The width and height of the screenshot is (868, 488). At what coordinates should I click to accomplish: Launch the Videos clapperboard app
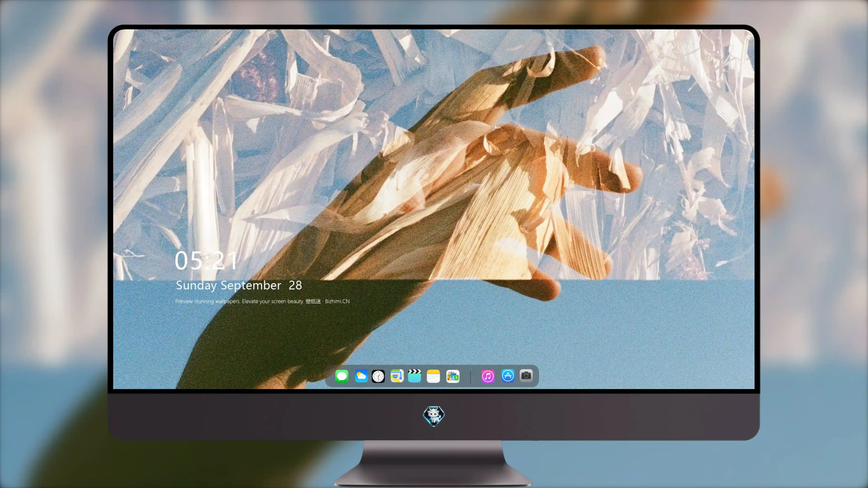click(x=415, y=376)
